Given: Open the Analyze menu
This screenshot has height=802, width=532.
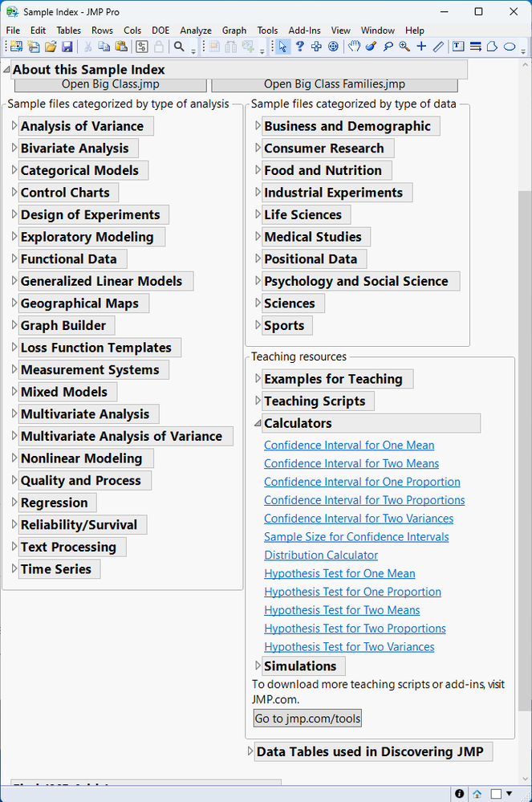Looking at the screenshot, I should (196, 31).
